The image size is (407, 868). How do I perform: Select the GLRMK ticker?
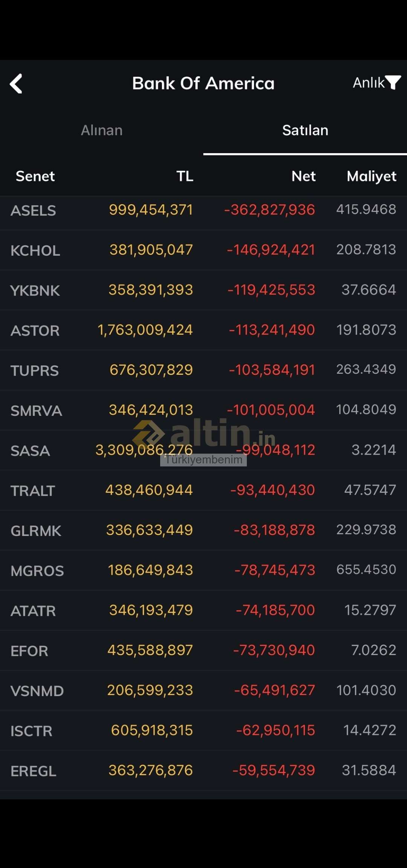[x=36, y=531]
